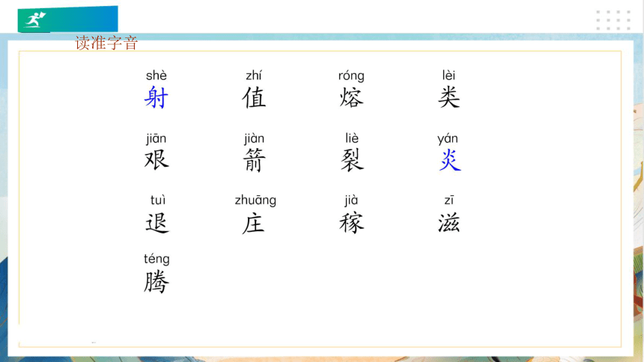Select the character 裂

click(352, 160)
